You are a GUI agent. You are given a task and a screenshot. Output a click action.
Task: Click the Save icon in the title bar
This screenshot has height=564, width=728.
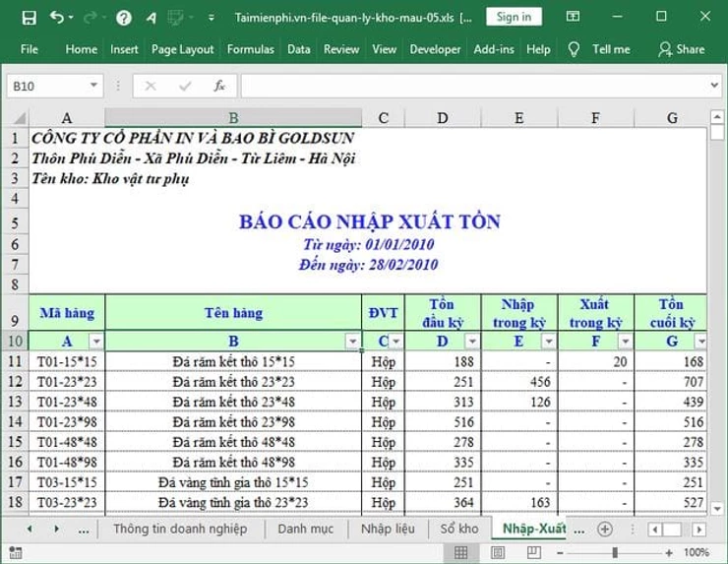coord(29,18)
